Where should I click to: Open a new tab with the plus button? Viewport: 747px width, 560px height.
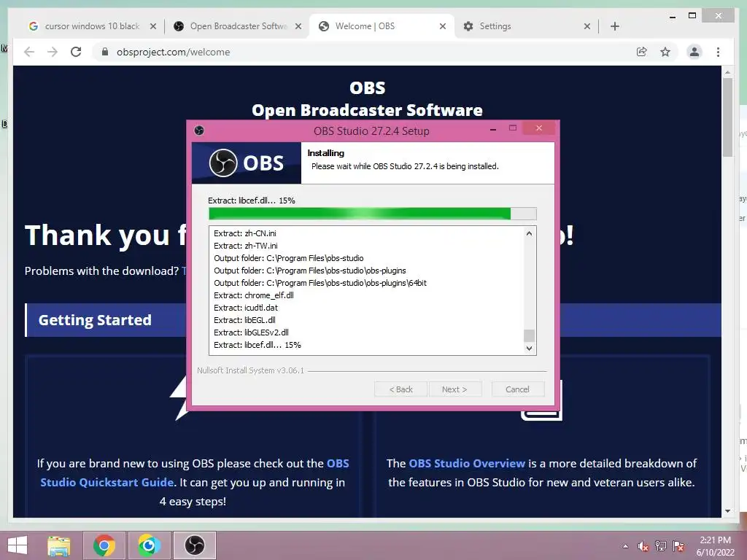pyautogui.click(x=614, y=26)
